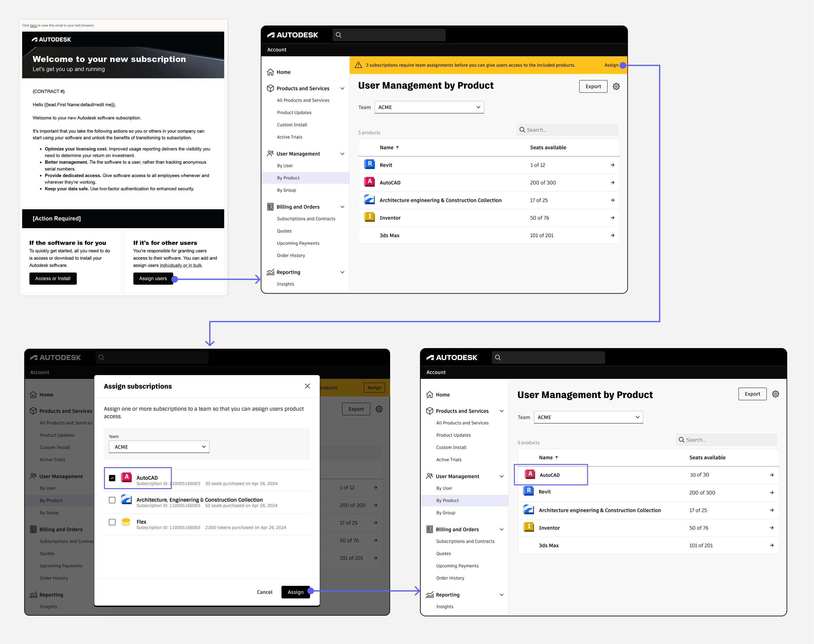The image size is (814, 644).
Task: Collapse Products and Services chevron in the upper account window
Action: click(342, 89)
